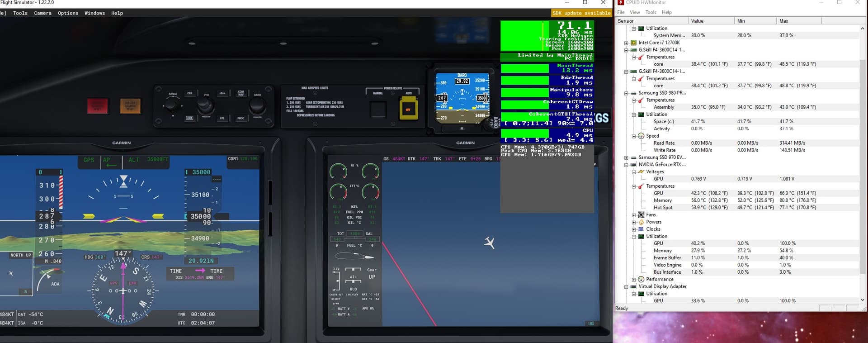Expand the Powers node
Image resolution: width=868 pixels, height=343 pixels.
[634, 223]
